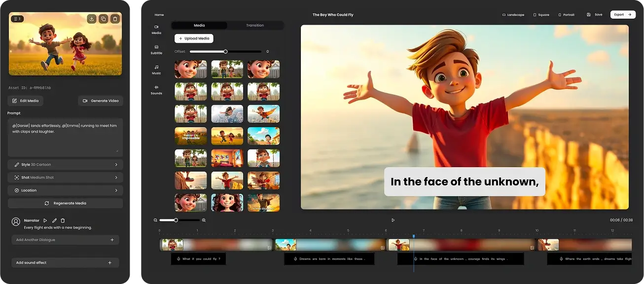The height and width of the screenshot is (284, 644).
Task: Select the Subtitle tool in the sidebar
Action: [156, 49]
